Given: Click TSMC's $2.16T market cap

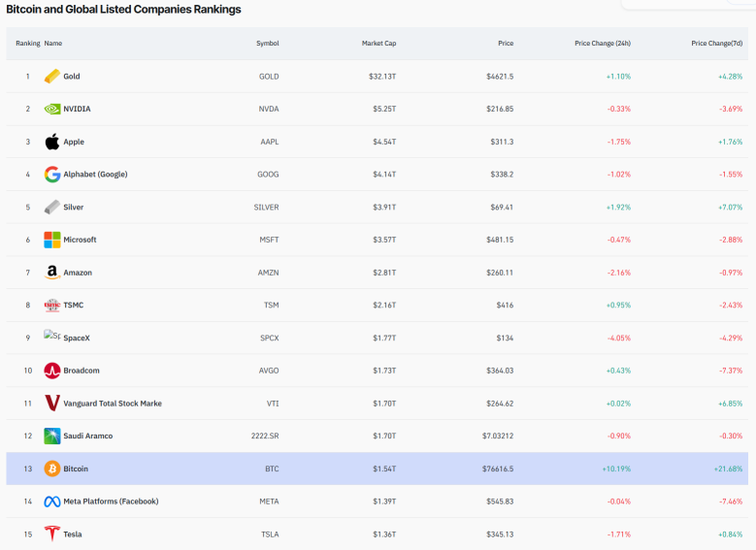Looking at the screenshot, I should click(x=384, y=306).
